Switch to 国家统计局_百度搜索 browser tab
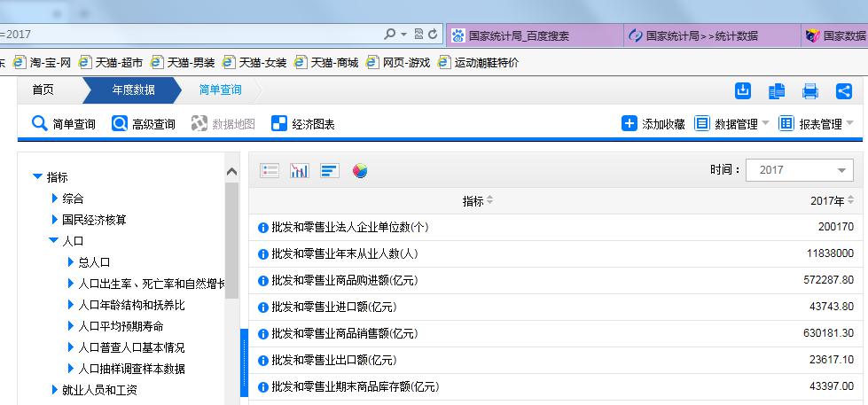Image resolution: width=868 pixels, height=405 pixels. click(519, 35)
